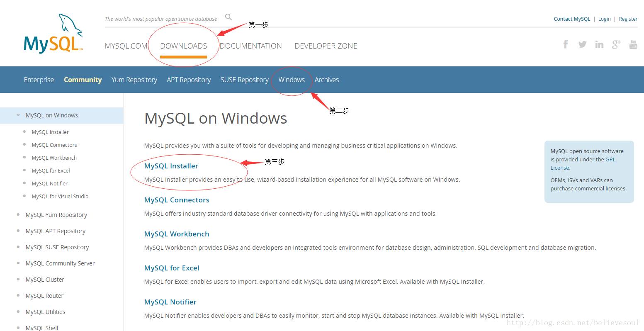Open the MySQL Connectors heading link
644x331 pixels.
177,200
